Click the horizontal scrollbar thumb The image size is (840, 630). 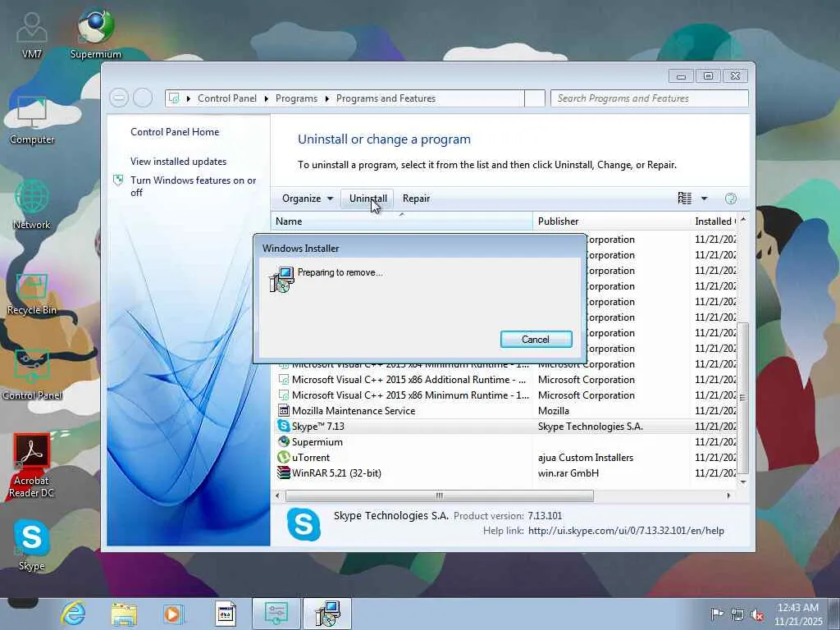[x=440, y=495]
